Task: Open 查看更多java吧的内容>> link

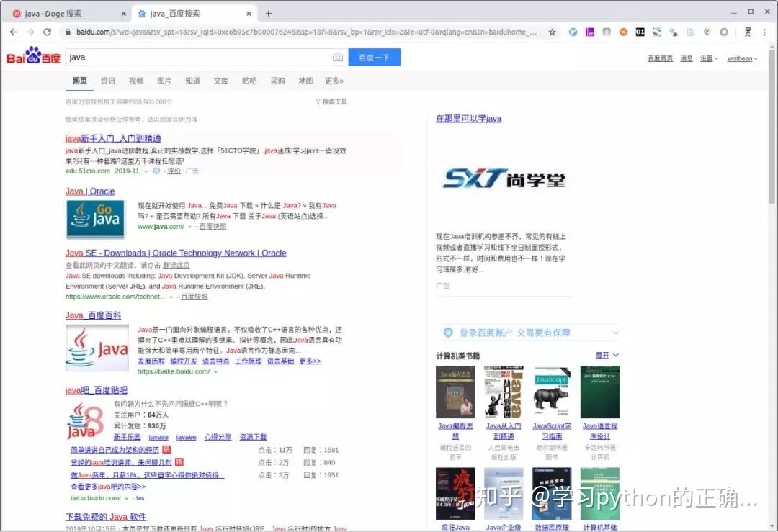Action: point(108,487)
